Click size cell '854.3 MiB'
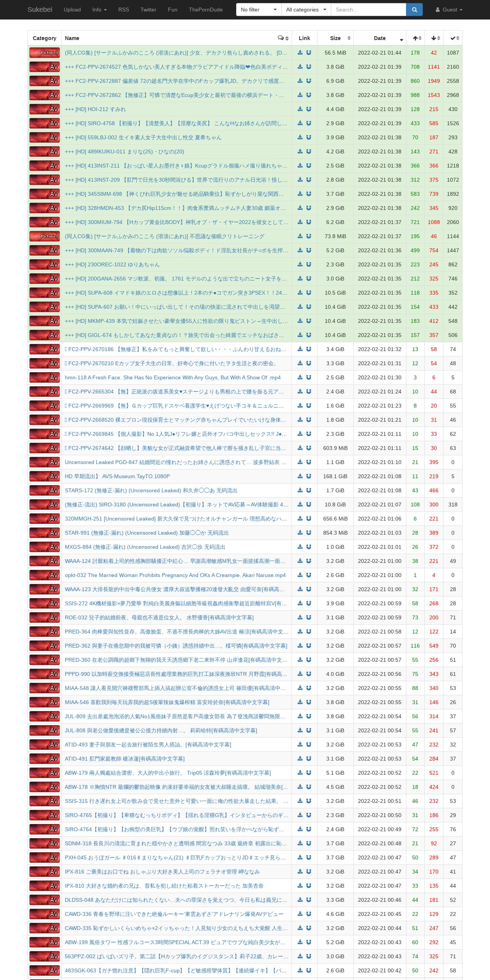490x980 pixels. (x=335, y=533)
